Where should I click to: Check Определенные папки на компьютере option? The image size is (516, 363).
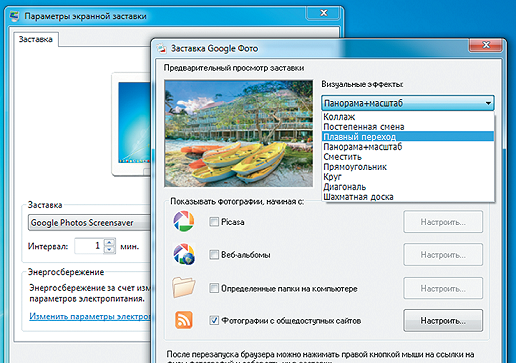(x=214, y=288)
